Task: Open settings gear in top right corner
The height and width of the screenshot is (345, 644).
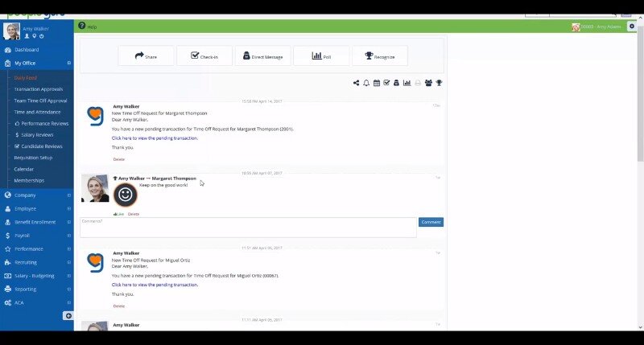Action: click(x=631, y=27)
